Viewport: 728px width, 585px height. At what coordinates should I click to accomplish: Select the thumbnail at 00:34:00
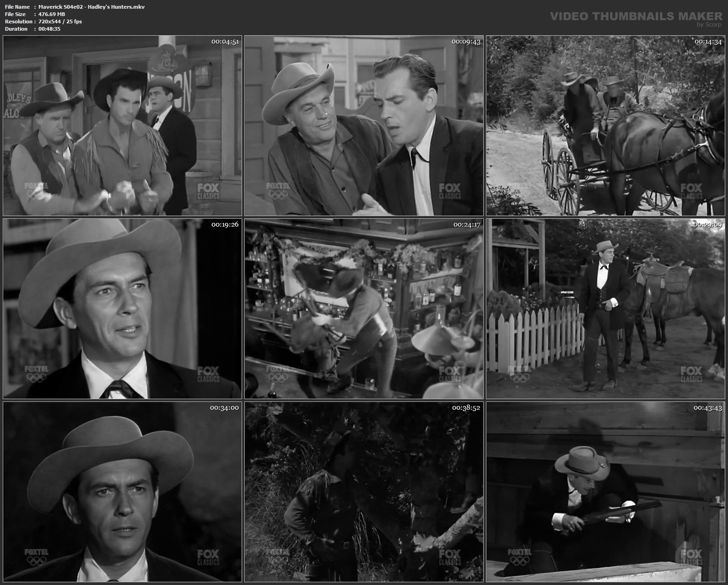point(122,492)
